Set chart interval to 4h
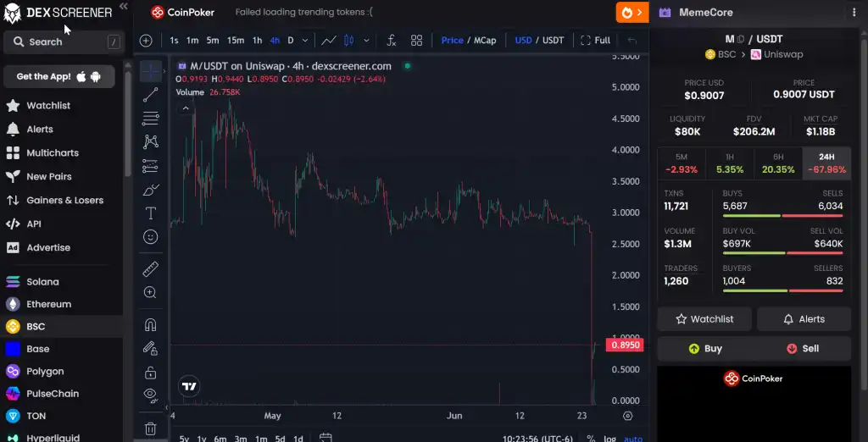 click(x=275, y=41)
